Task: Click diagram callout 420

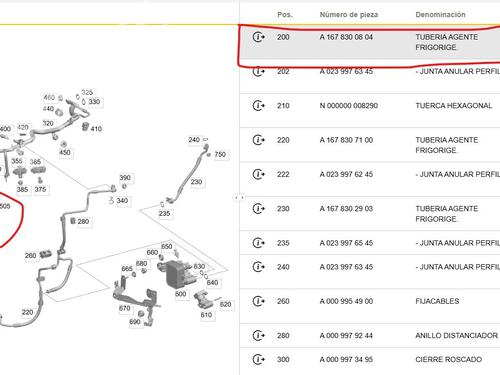Action: pyautogui.click(x=23, y=127)
